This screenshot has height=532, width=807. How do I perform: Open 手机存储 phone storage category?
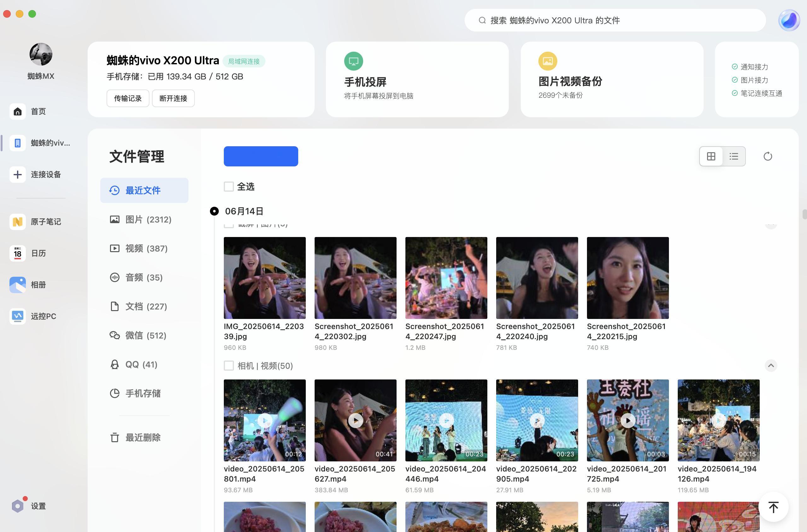point(144,394)
